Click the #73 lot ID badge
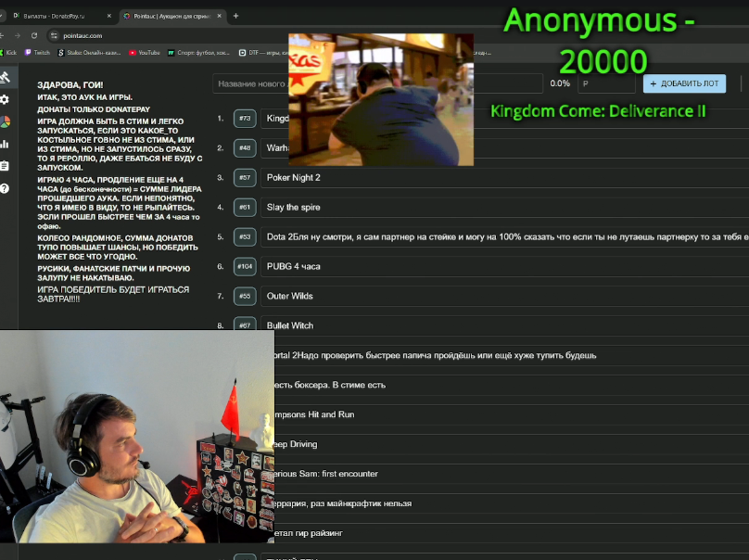The width and height of the screenshot is (749, 560). tap(245, 119)
